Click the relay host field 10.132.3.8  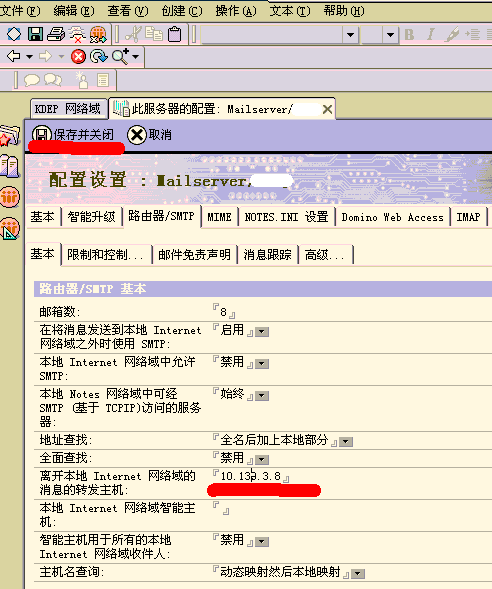click(251, 476)
